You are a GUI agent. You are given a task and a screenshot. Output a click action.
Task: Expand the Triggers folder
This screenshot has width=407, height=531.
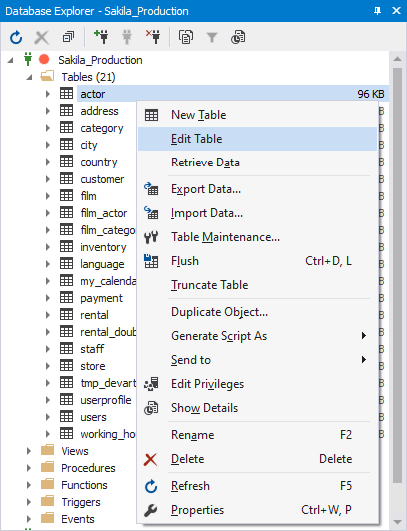pos(29,502)
